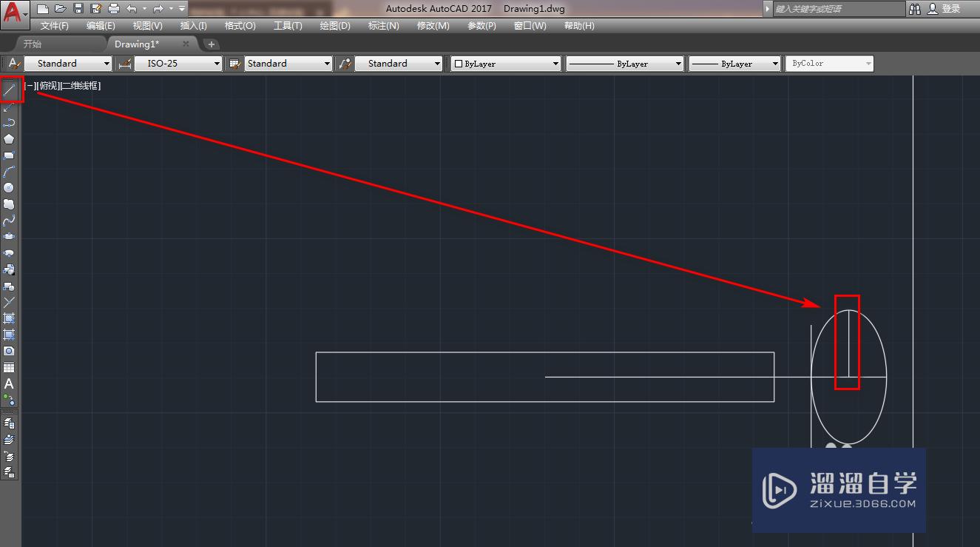Switch to the 开始 tab
Image resolution: width=980 pixels, height=547 pixels.
click(x=32, y=44)
